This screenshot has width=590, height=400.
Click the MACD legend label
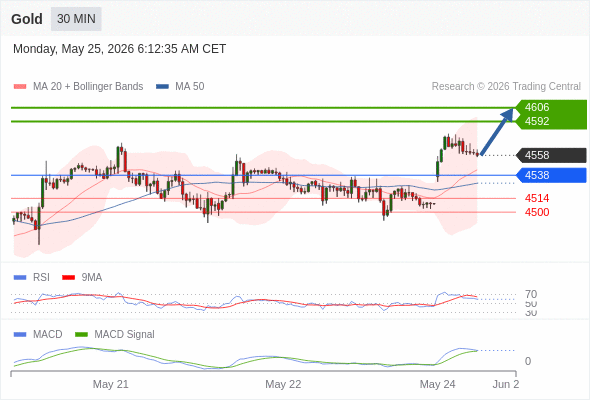[x=47, y=334]
